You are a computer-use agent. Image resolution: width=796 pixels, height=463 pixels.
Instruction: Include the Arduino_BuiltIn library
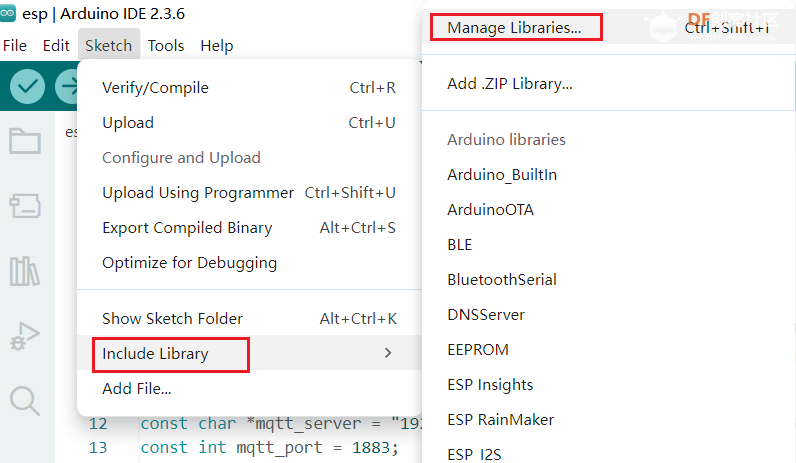tap(608, 175)
